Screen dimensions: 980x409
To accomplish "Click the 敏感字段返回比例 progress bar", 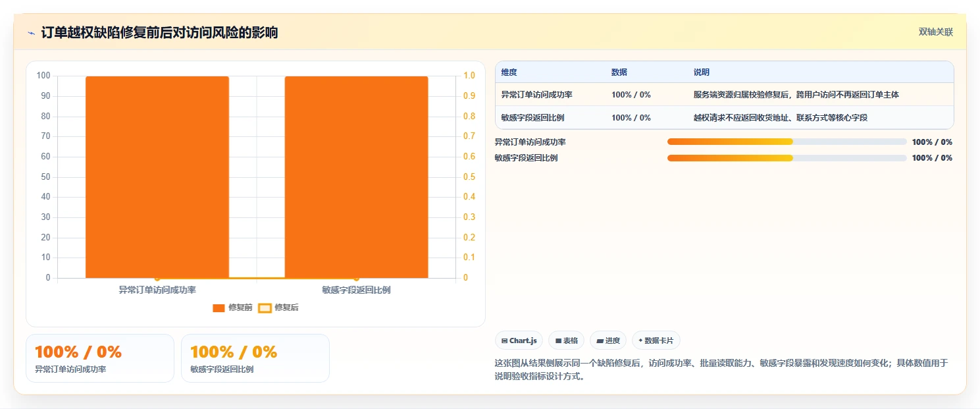I will click(x=787, y=157).
